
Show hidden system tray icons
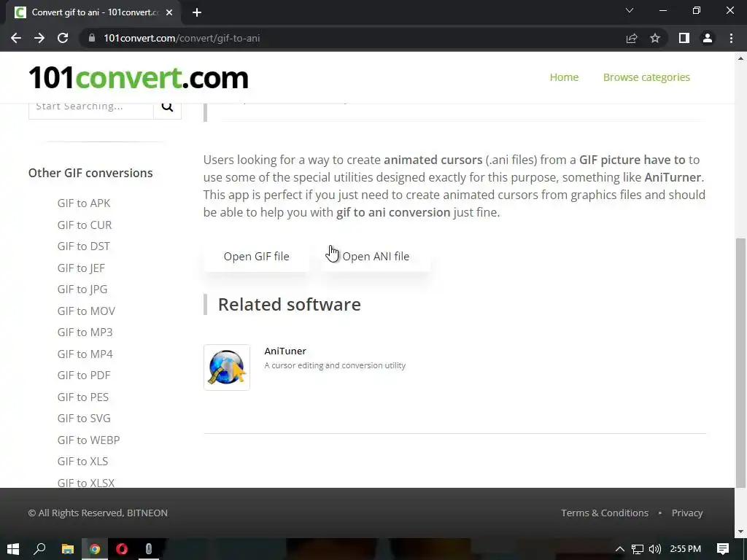click(x=620, y=549)
